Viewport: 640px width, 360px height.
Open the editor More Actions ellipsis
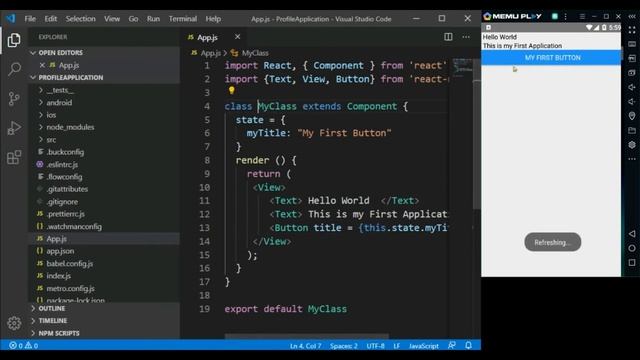coord(466,37)
